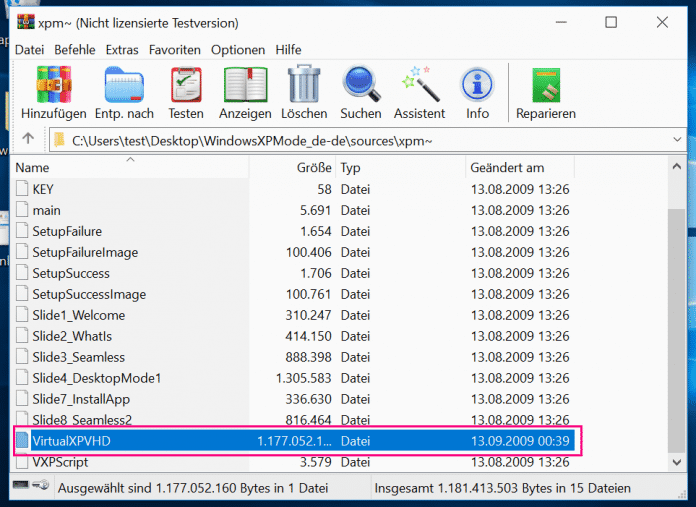696x507 pixels.
Task: Open the Suchen search tool
Action: point(359,87)
